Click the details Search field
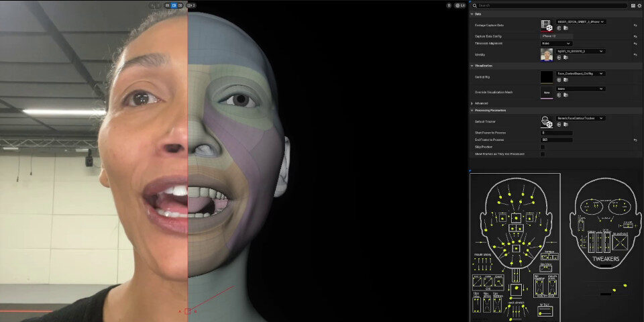The height and width of the screenshot is (322, 644). [550, 5]
